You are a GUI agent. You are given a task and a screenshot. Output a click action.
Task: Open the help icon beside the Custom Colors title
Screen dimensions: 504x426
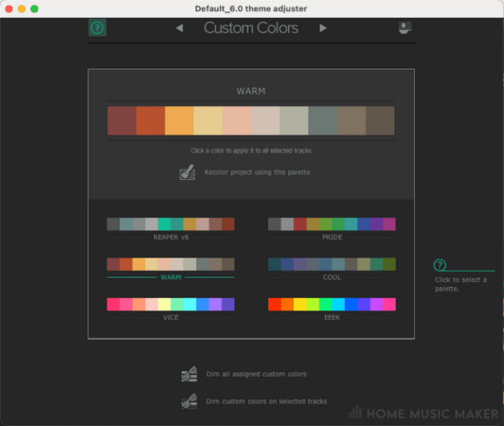pyautogui.click(x=97, y=28)
